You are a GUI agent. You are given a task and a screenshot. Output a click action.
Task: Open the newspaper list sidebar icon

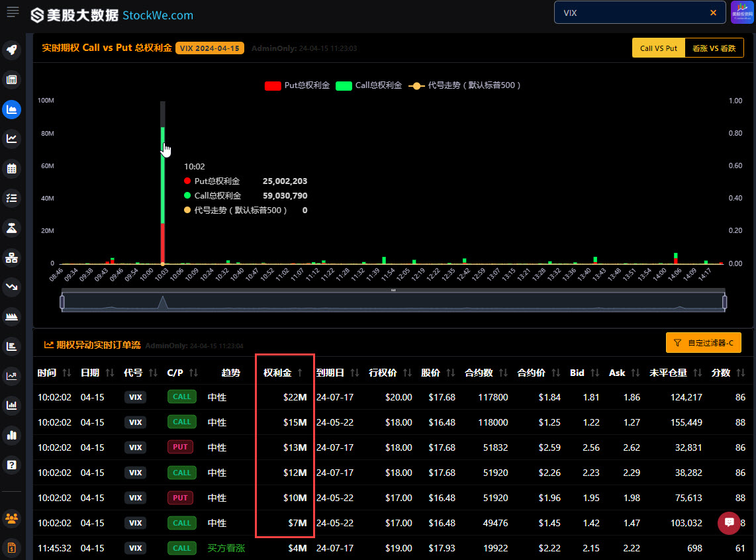point(11,79)
